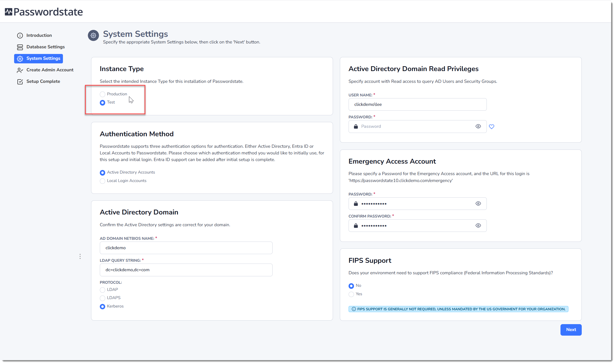Click the Introduction info icon in sidebar
This screenshot has height=364, width=615.
pos(20,36)
